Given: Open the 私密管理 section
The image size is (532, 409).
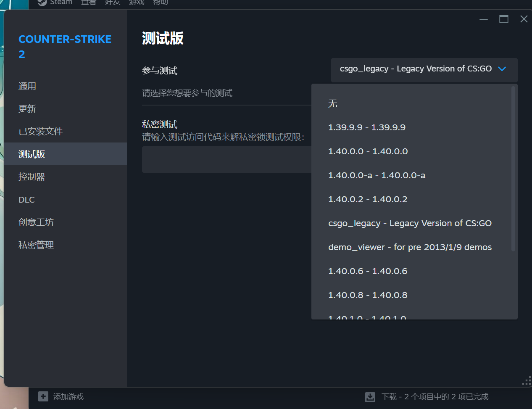Looking at the screenshot, I should coord(65,245).
